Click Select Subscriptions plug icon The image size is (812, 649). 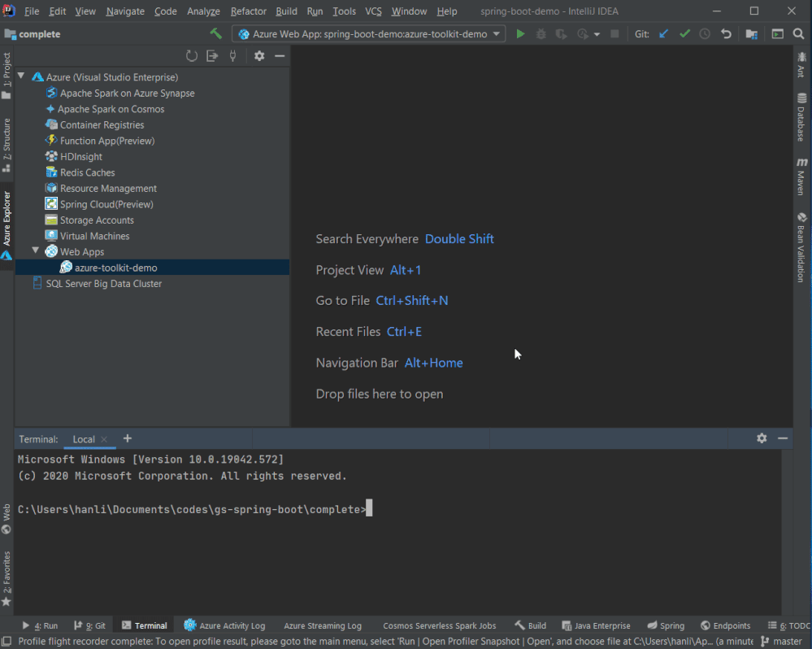tap(233, 56)
